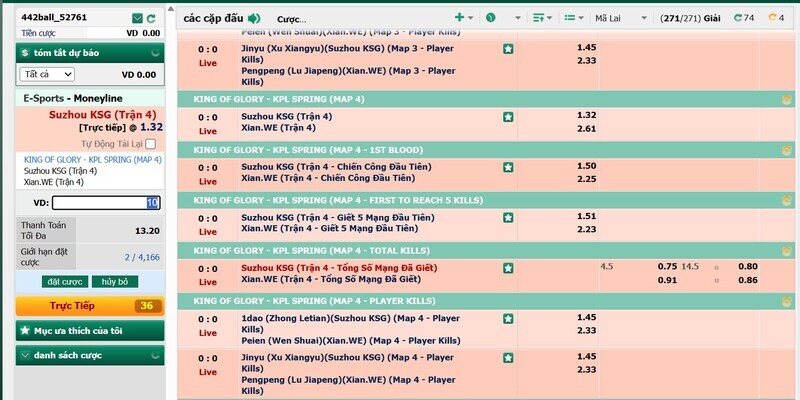Image resolution: width=800 pixels, height=400 pixels.
Task: Click Suzhou KSG (Trận 4) red selection in bet slip
Action: pyautogui.click(x=103, y=115)
